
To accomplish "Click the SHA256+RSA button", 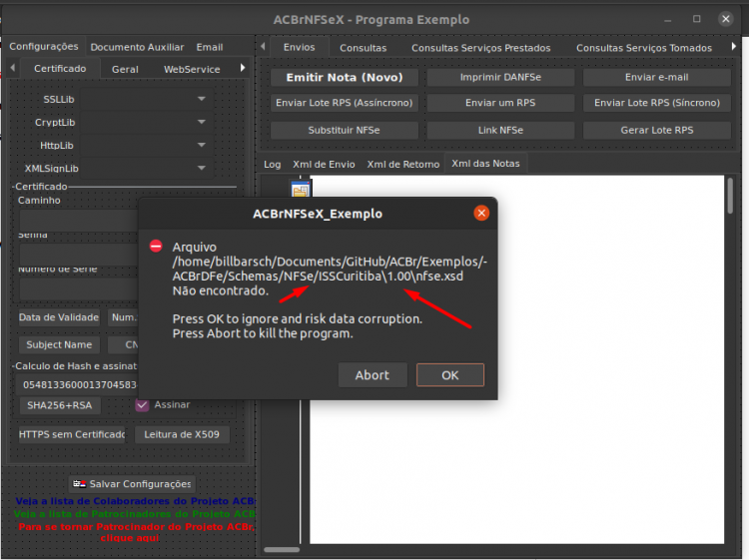I will point(60,405).
